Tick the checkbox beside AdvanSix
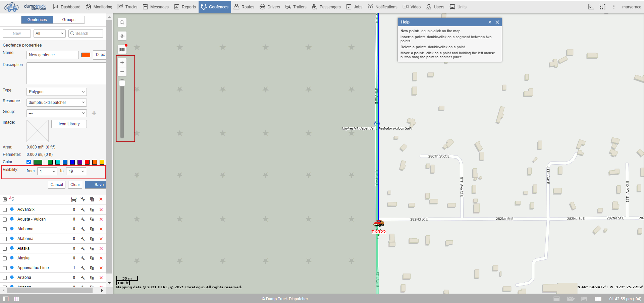The height and width of the screenshot is (303, 644). click(x=5, y=210)
